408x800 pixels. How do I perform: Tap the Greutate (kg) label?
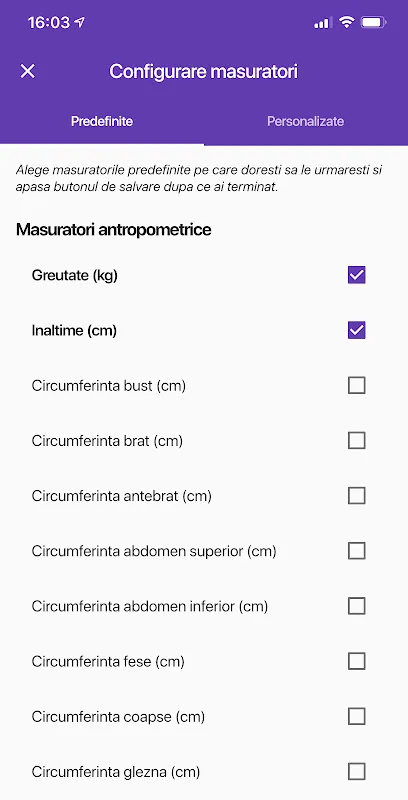pos(74,276)
